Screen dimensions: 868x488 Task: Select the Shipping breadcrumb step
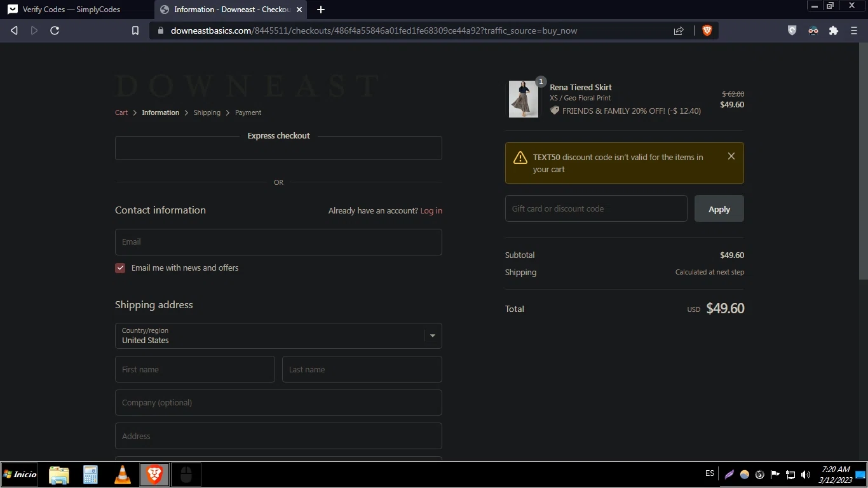tap(207, 112)
